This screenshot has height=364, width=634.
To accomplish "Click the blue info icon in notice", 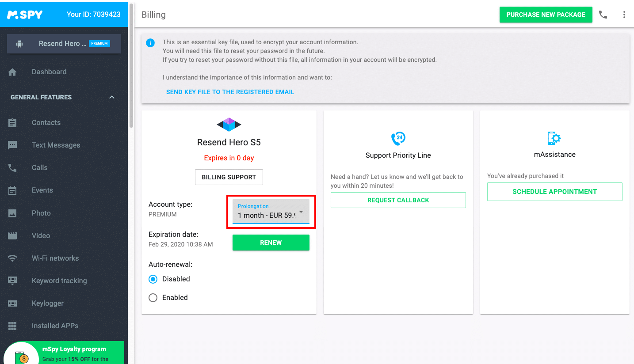I will [150, 43].
